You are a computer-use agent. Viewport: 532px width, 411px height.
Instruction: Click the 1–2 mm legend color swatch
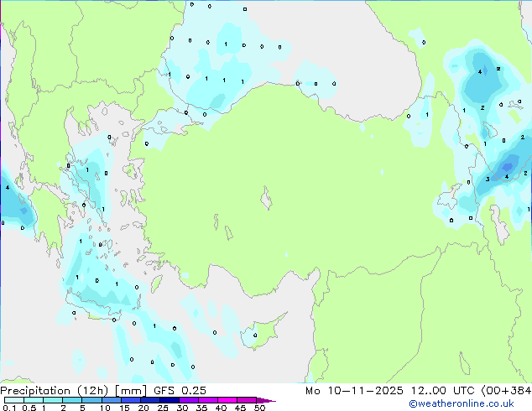(x=53, y=400)
